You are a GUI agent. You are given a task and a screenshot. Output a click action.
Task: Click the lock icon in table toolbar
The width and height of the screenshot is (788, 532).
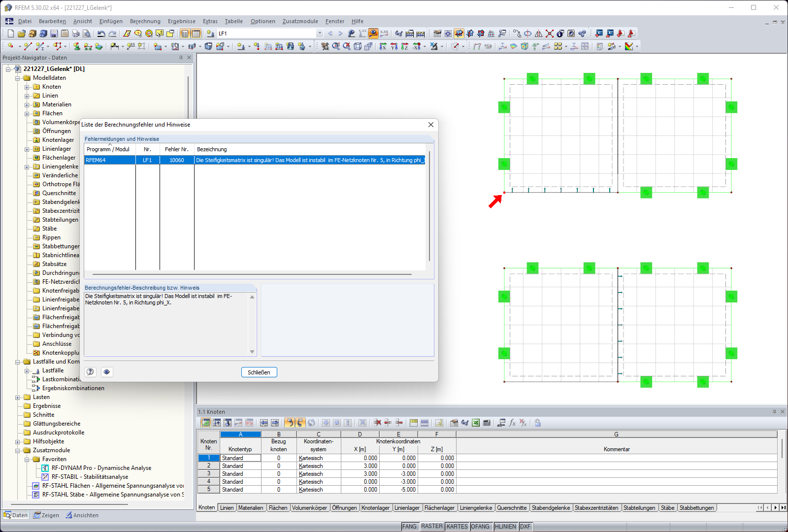pyautogui.click(x=538, y=423)
